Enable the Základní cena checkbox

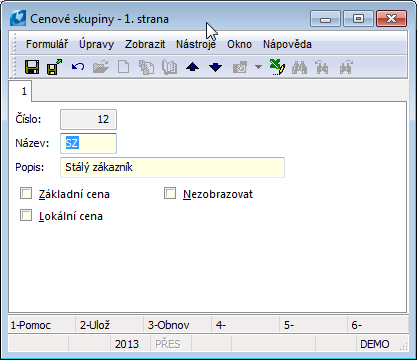coord(26,193)
